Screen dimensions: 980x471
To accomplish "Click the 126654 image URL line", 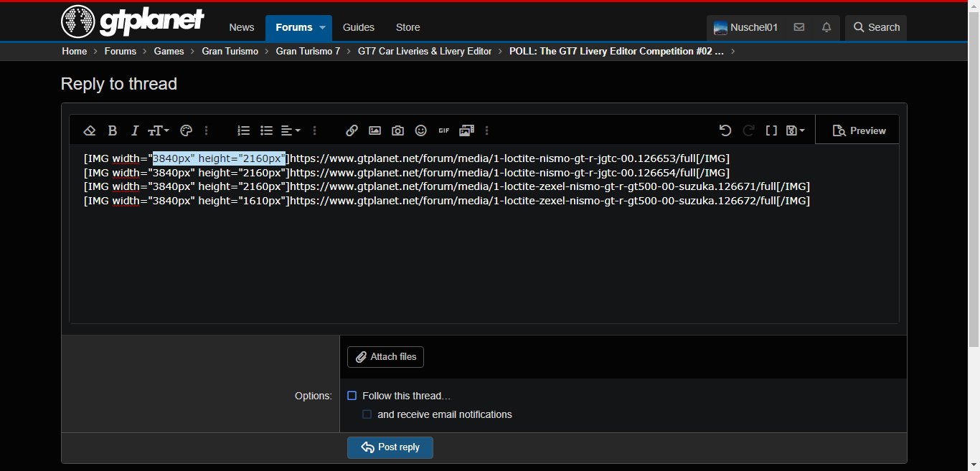I will [x=407, y=173].
